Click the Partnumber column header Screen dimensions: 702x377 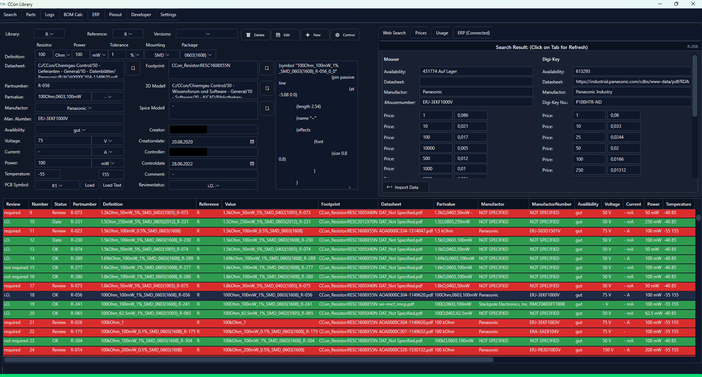click(85, 204)
